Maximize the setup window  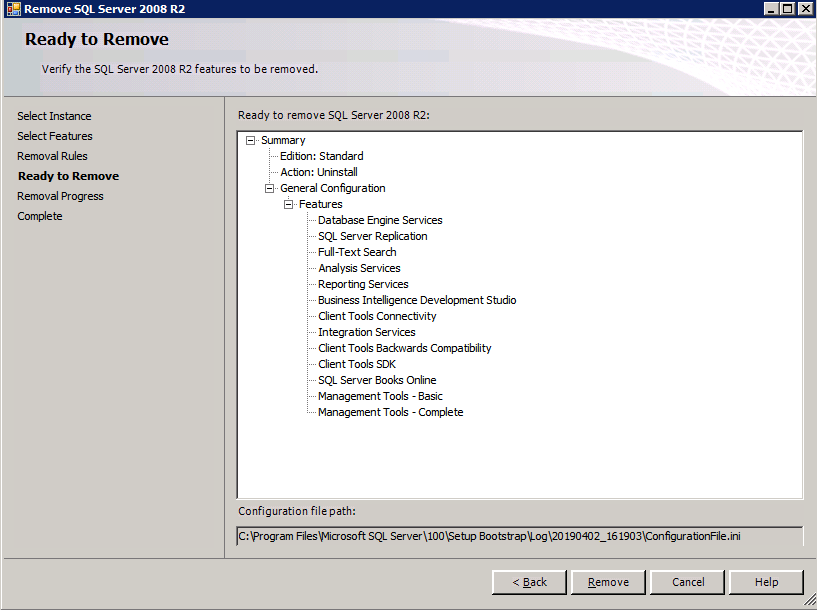tap(788, 9)
